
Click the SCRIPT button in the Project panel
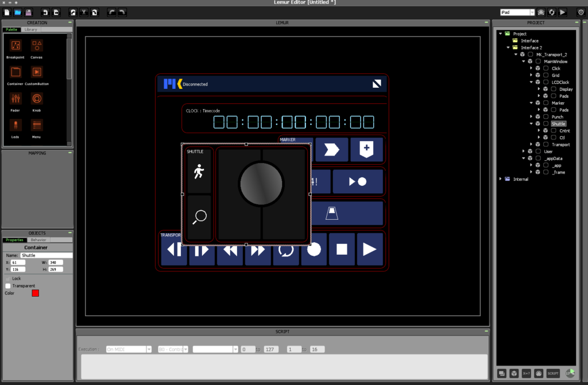click(x=553, y=374)
